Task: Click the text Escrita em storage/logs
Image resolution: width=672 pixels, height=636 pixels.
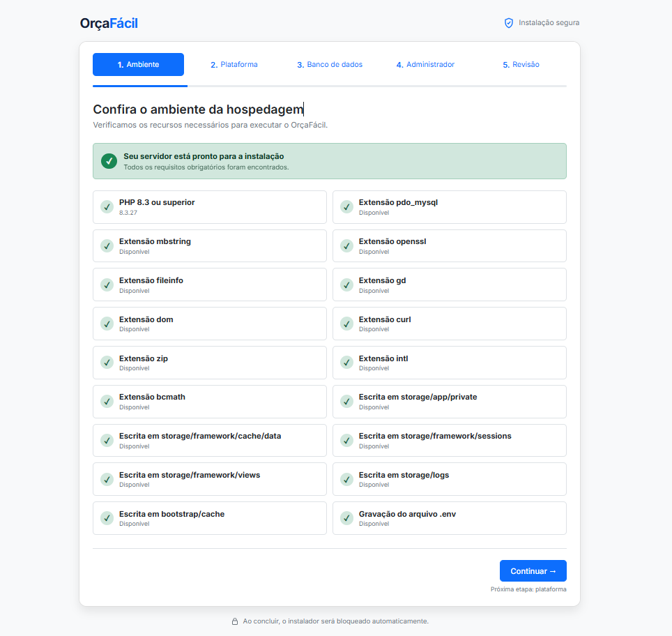Action: click(404, 475)
